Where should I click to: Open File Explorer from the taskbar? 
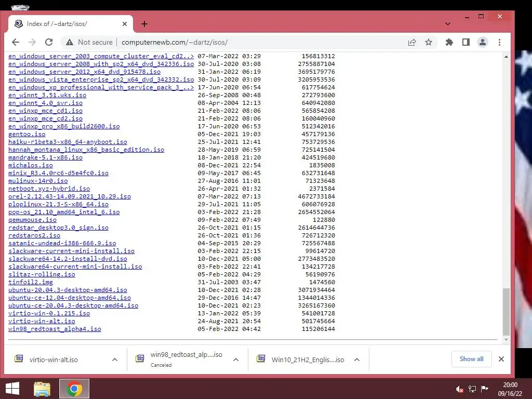click(x=42, y=389)
